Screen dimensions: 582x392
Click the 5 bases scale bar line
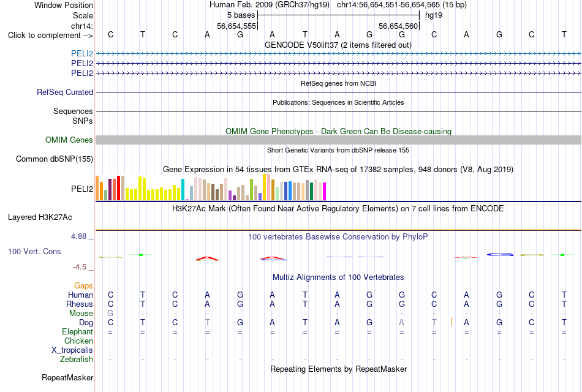pos(339,15)
